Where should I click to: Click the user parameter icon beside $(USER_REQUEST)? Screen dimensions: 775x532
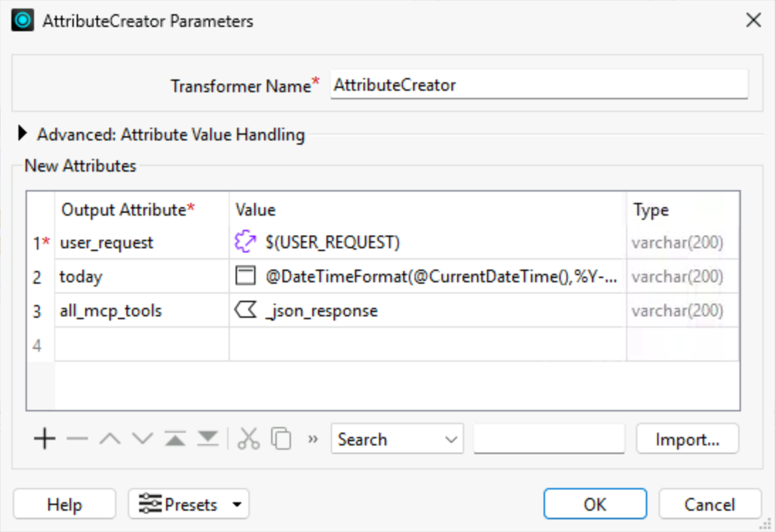point(245,242)
